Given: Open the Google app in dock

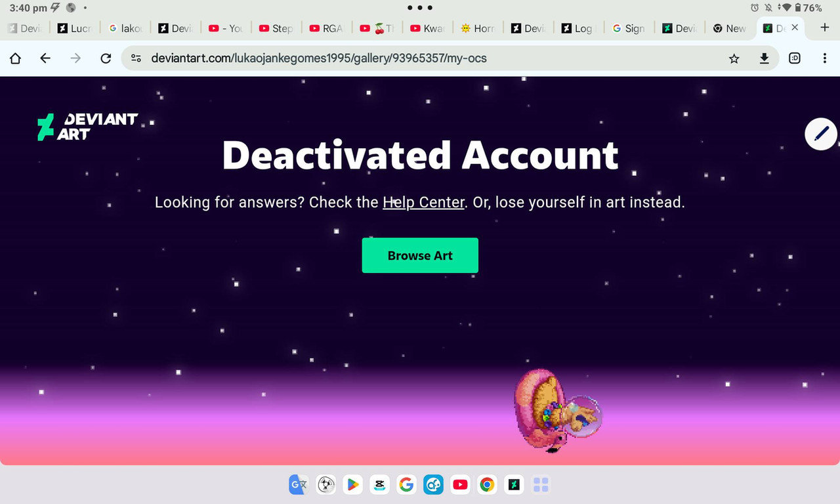Looking at the screenshot, I should point(406,485).
